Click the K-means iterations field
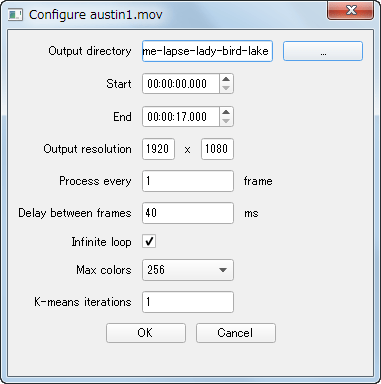Viewport: 381px width, 384px height. pos(188,302)
